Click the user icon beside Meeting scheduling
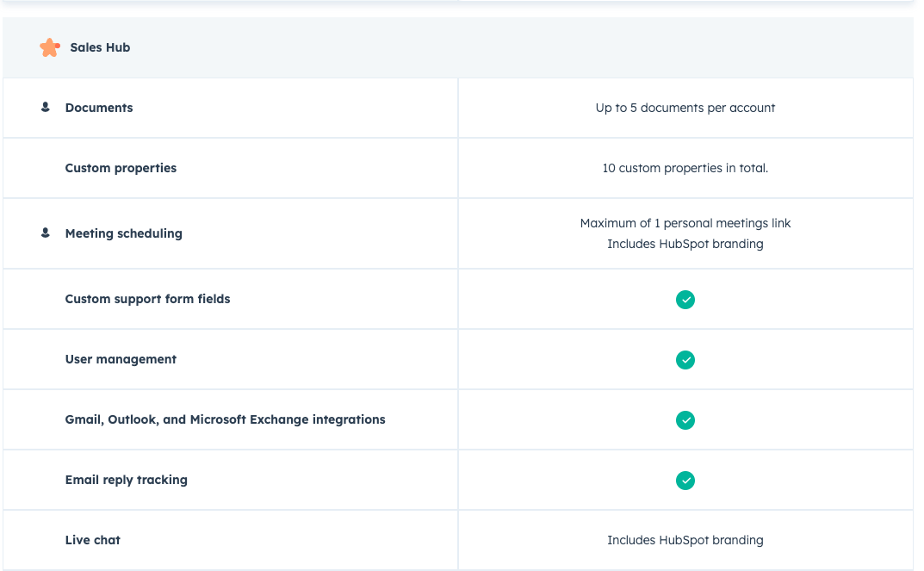 point(46,233)
